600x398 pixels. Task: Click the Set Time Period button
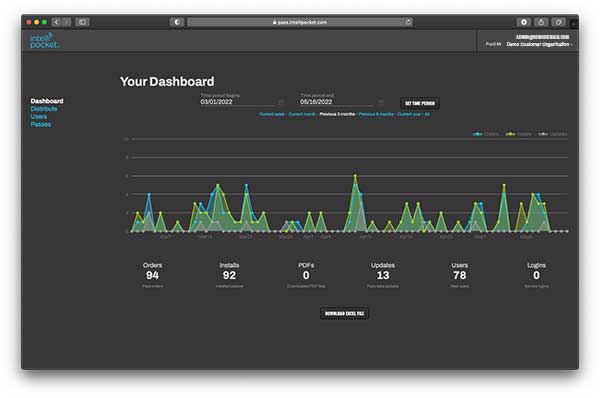coord(420,103)
